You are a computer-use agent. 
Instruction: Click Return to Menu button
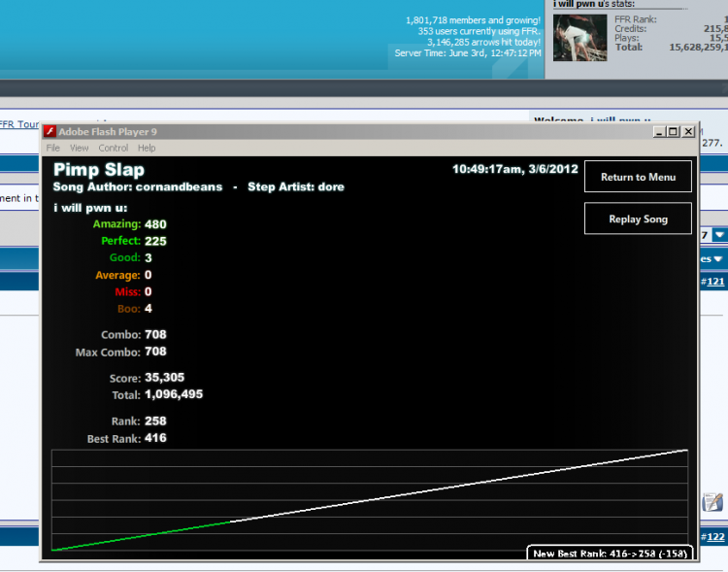(638, 177)
